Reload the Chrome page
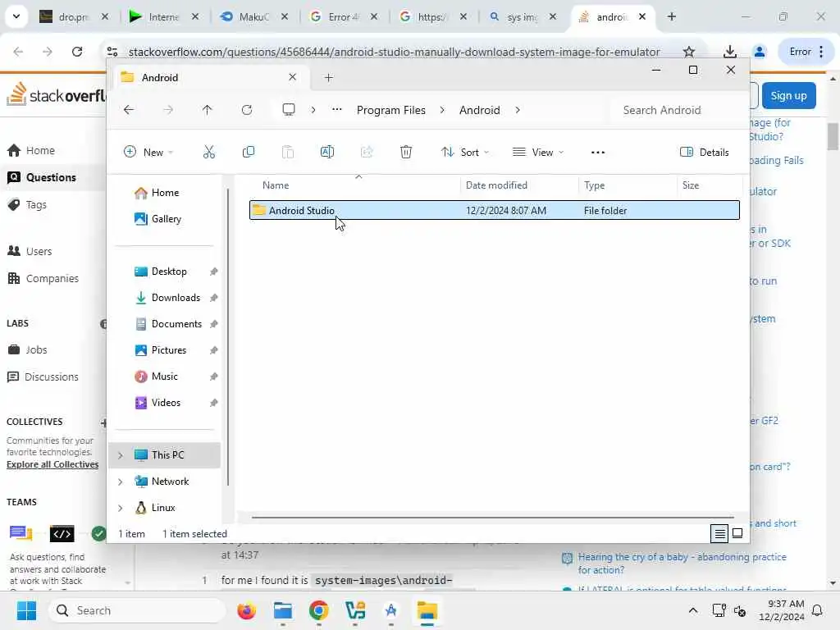 pyautogui.click(x=77, y=52)
